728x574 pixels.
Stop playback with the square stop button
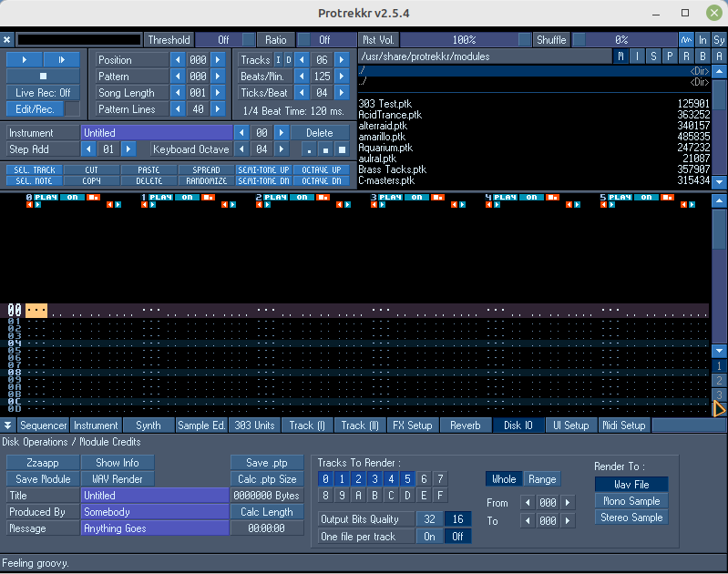(43, 76)
